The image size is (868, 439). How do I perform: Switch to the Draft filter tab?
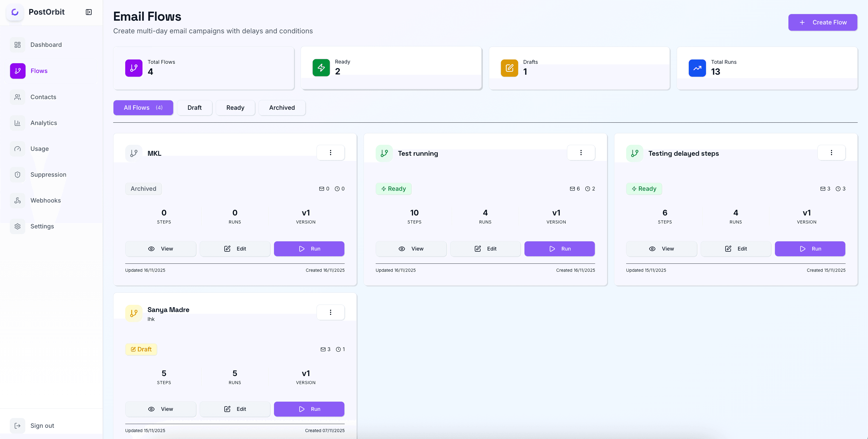pyautogui.click(x=194, y=108)
